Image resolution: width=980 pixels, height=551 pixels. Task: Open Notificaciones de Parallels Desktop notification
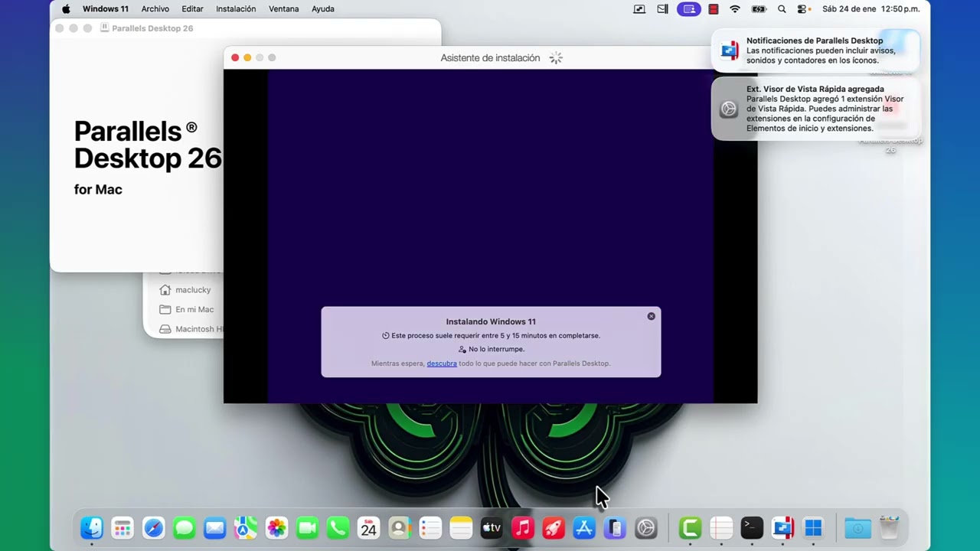(815, 51)
